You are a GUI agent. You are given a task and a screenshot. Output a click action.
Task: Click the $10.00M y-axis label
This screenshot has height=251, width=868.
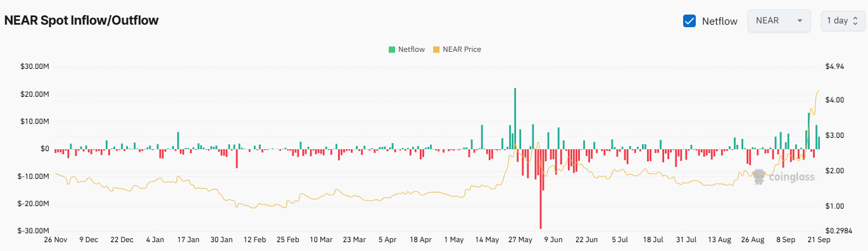(35, 121)
